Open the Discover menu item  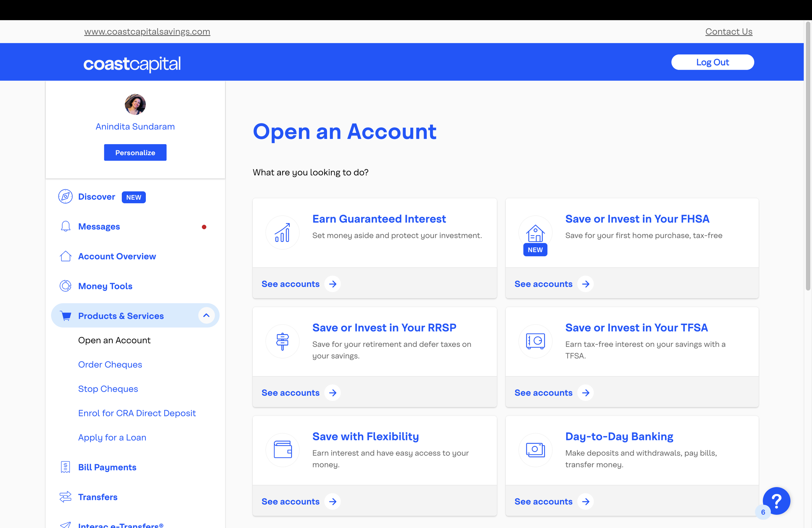coord(96,197)
